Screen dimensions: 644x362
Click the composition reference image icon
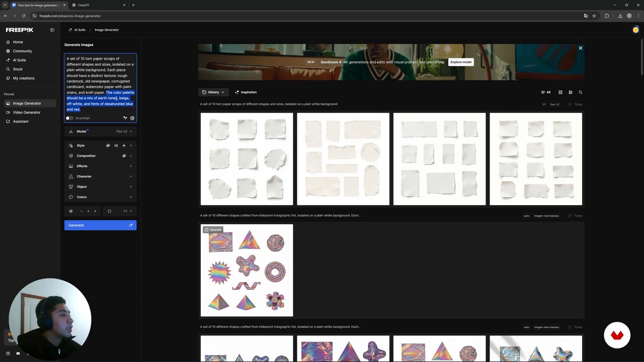coord(124,156)
